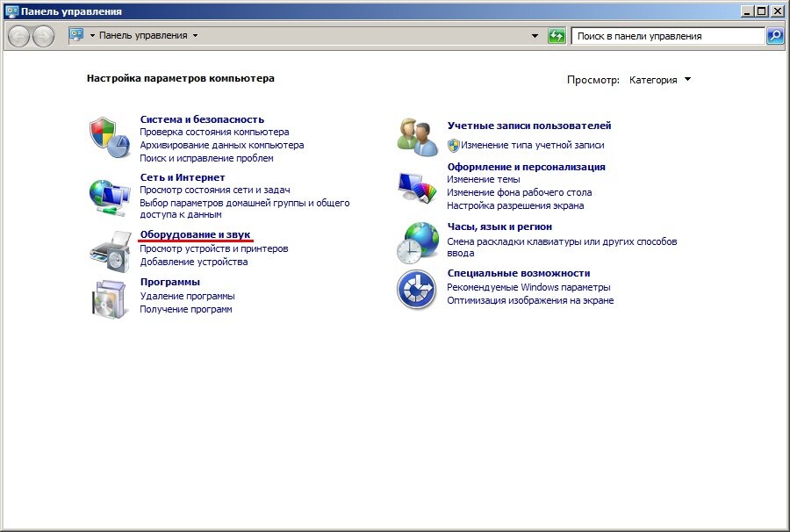Click Панель управления breadcrumb in address bar
Viewport: 790px width, 532px height.
coord(143,35)
